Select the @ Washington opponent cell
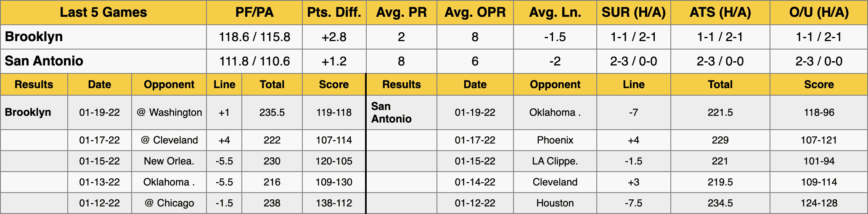Image resolution: width=868 pixels, height=214 pixels. click(169, 112)
